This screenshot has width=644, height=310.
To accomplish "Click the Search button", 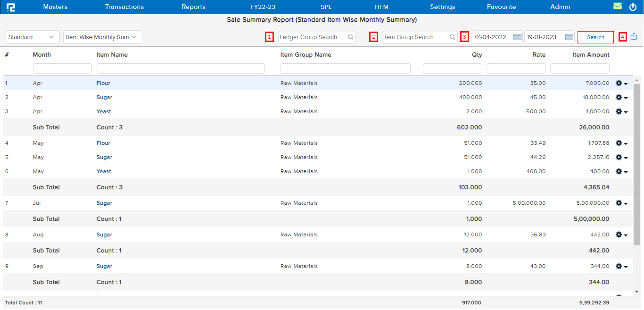I will 595,37.
